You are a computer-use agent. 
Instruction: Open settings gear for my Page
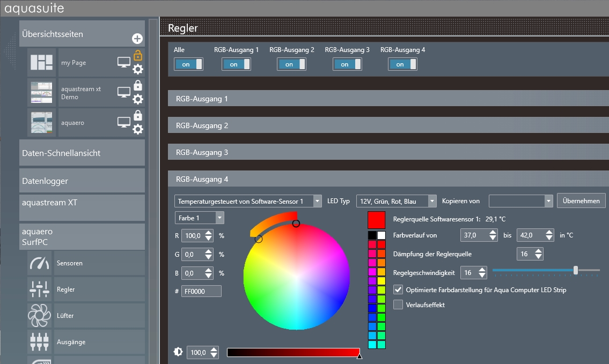pos(138,69)
